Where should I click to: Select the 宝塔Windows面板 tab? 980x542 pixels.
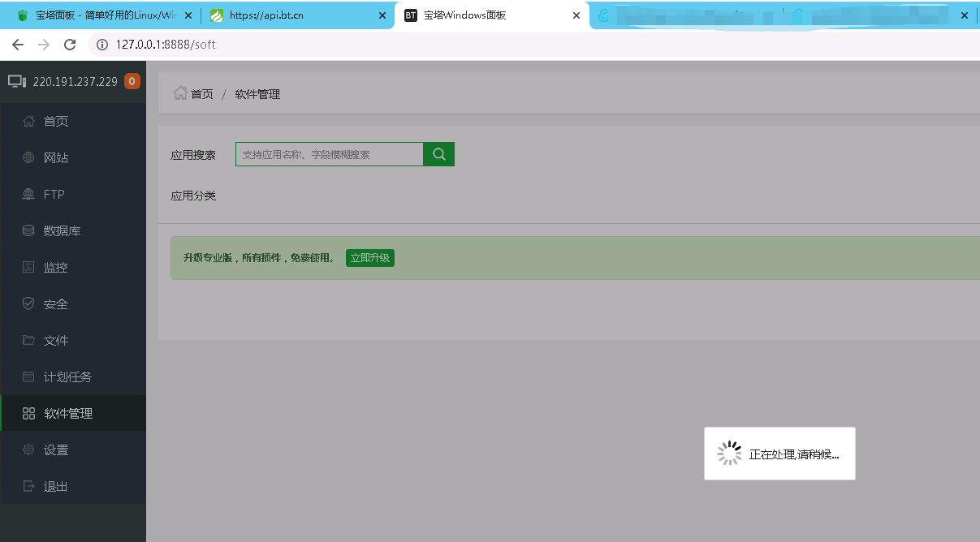(x=492, y=15)
